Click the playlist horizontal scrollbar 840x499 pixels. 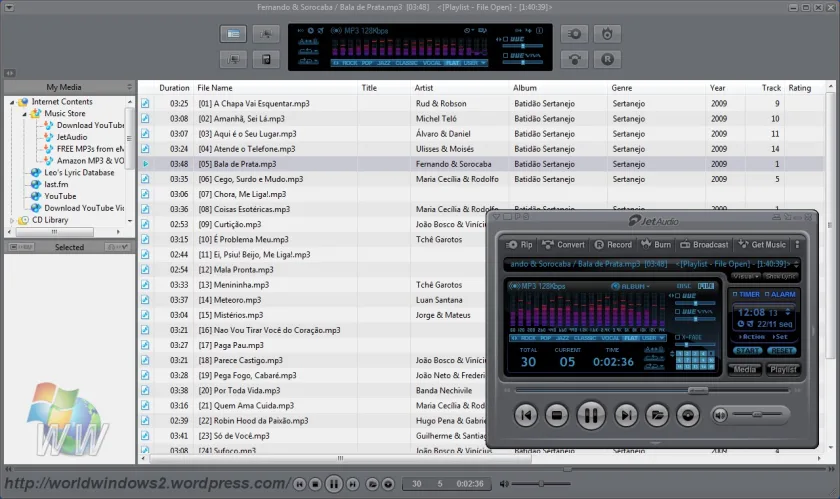pyautogui.click(x=340, y=459)
